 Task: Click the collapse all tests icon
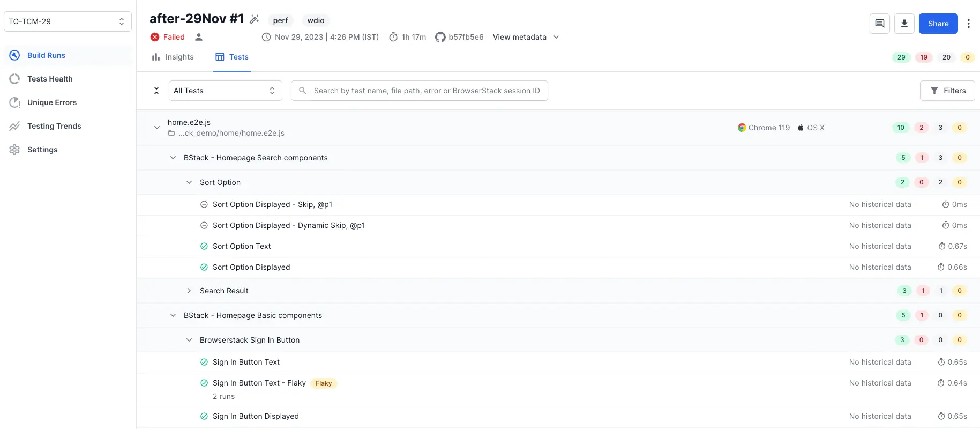(x=156, y=91)
